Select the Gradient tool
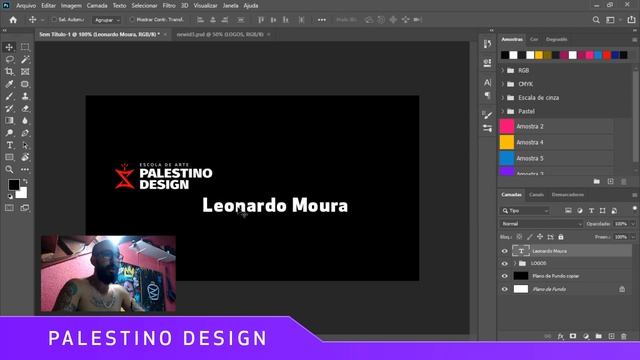640x360 pixels. coord(9,121)
